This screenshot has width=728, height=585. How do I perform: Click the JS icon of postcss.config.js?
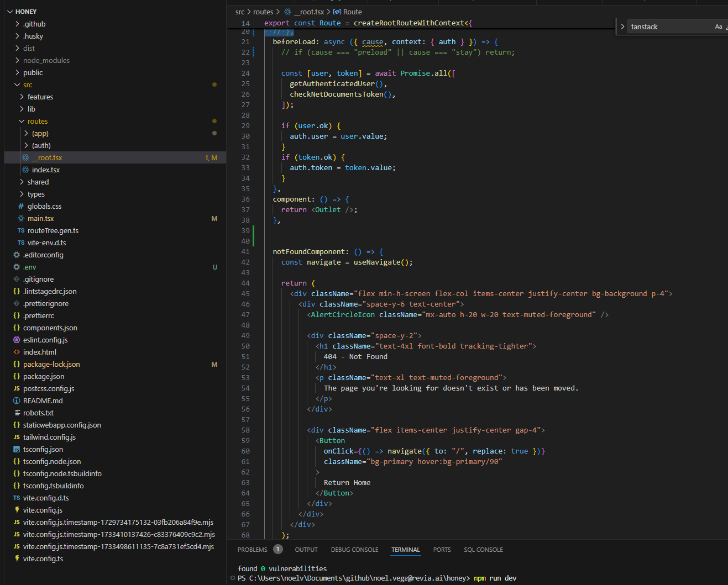[17, 388]
